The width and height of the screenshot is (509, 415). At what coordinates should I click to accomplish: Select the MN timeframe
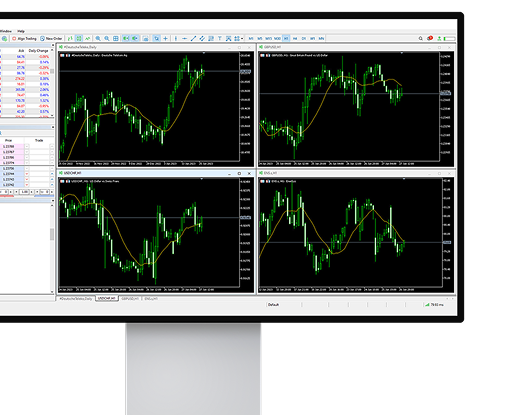pos(321,39)
